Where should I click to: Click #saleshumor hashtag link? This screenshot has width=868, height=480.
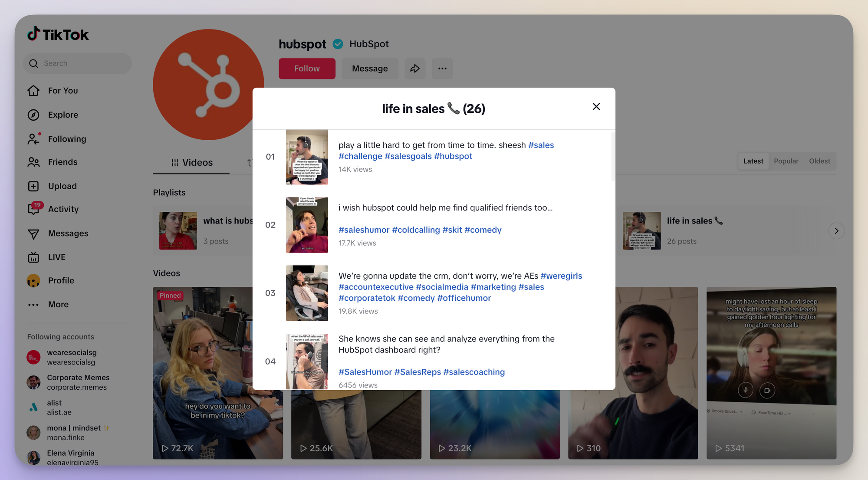[x=363, y=229]
